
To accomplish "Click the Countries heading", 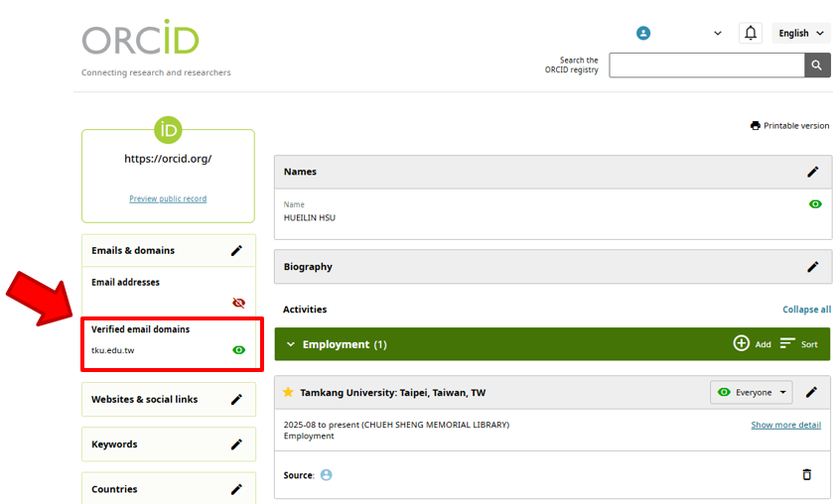I will [114, 489].
